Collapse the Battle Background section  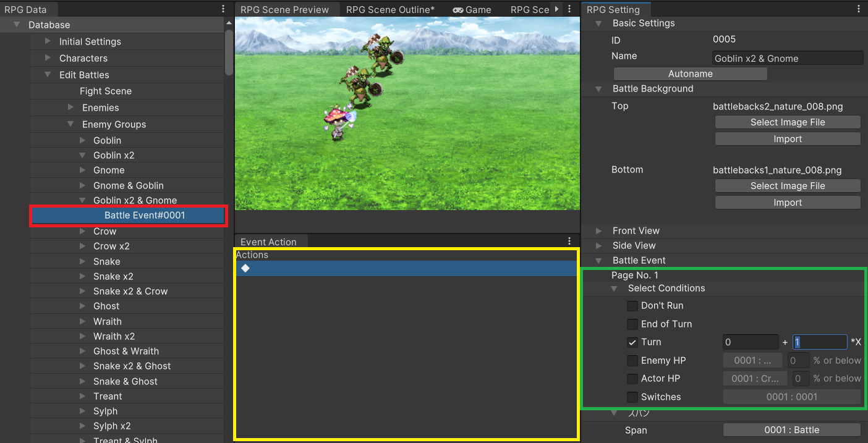point(598,89)
